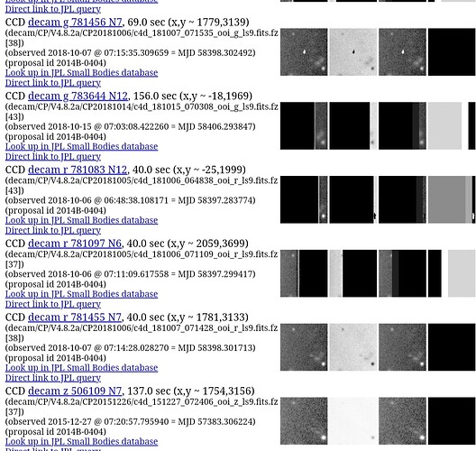This screenshot has height=451, width=476.
Task: Click second cutout of decam g 783644 N12
Action: 353,125
